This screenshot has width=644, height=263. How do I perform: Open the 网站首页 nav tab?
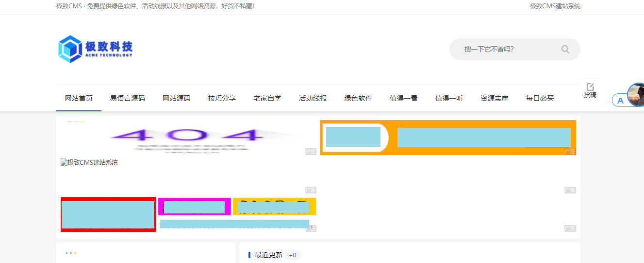[x=79, y=98]
